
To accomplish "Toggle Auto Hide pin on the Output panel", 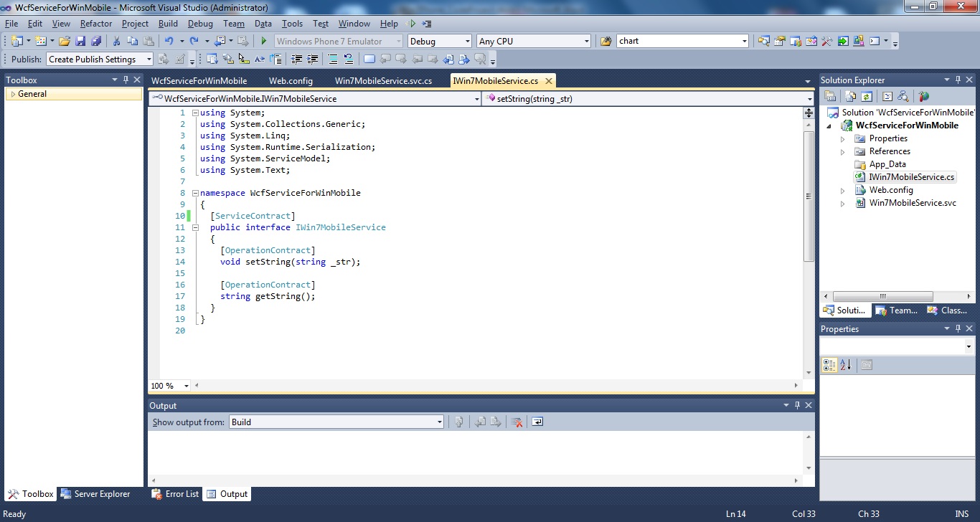I will coord(797,405).
